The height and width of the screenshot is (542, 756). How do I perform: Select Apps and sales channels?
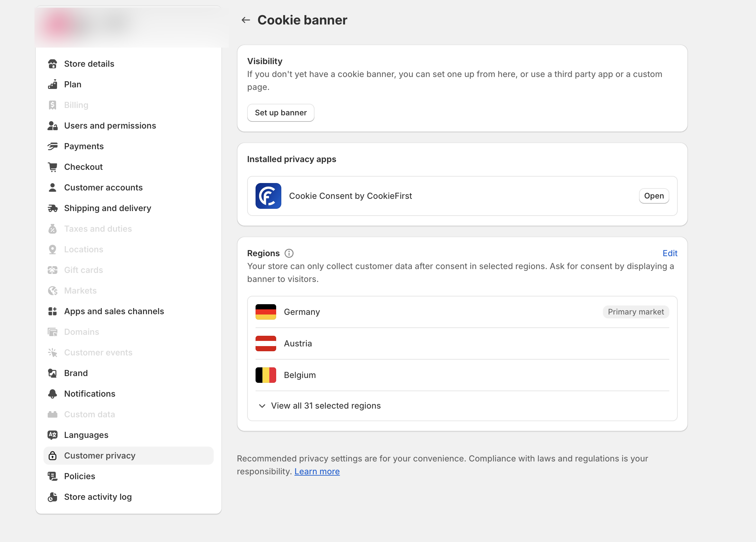[x=114, y=311]
